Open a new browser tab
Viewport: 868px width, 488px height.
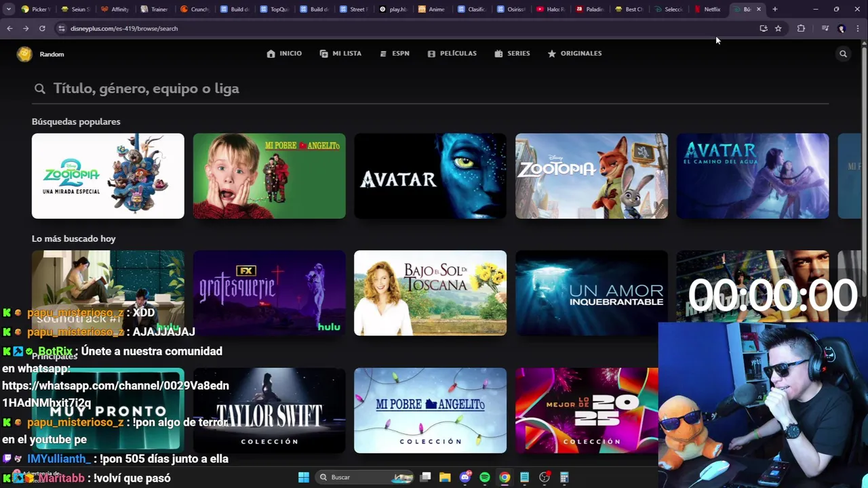(x=775, y=9)
